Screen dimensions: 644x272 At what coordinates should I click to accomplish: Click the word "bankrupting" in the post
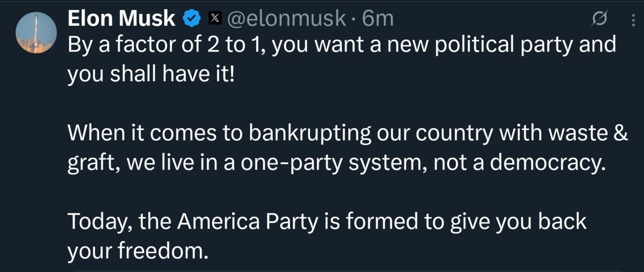(309, 133)
